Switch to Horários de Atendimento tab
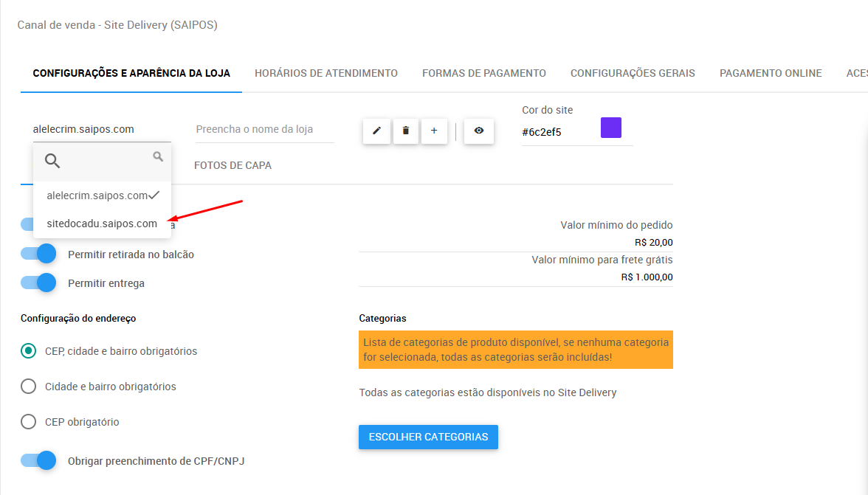The image size is (868, 495). pos(326,73)
